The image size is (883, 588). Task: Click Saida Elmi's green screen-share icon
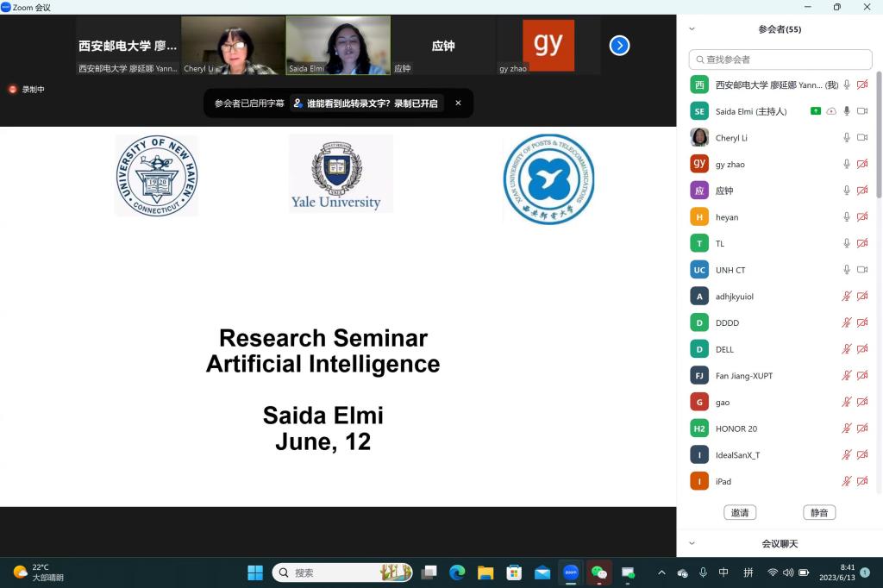pos(816,111)
